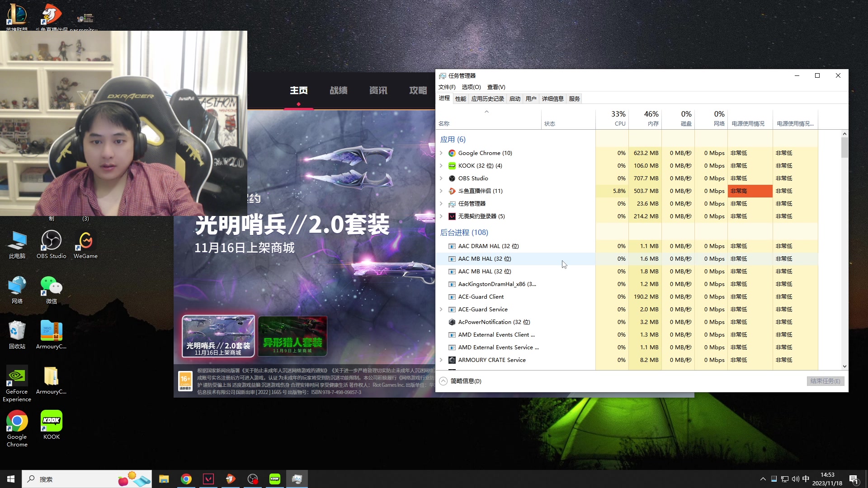Collapse to 简略信息 view
The image size is (868, 488).
[461, 381]
